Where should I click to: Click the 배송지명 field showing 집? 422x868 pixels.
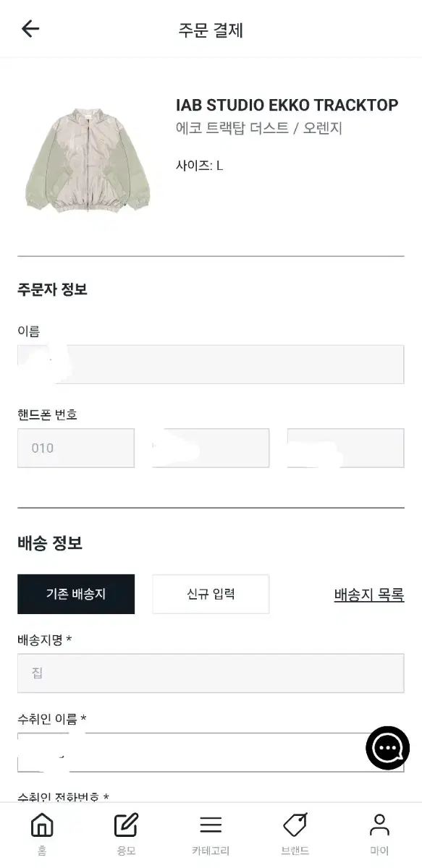(211, 673)
